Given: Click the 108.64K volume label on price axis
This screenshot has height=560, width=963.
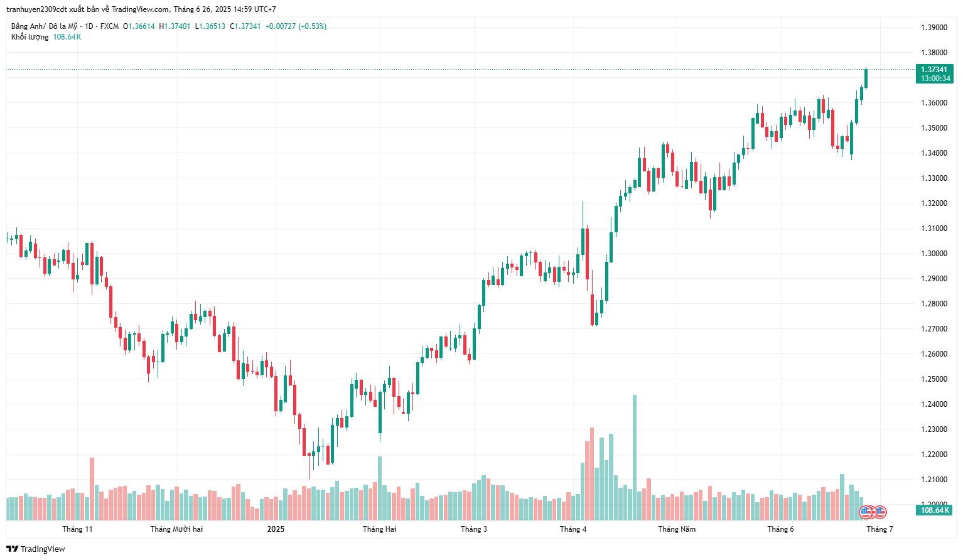Looking at the screenshot, I should (935, 510).
